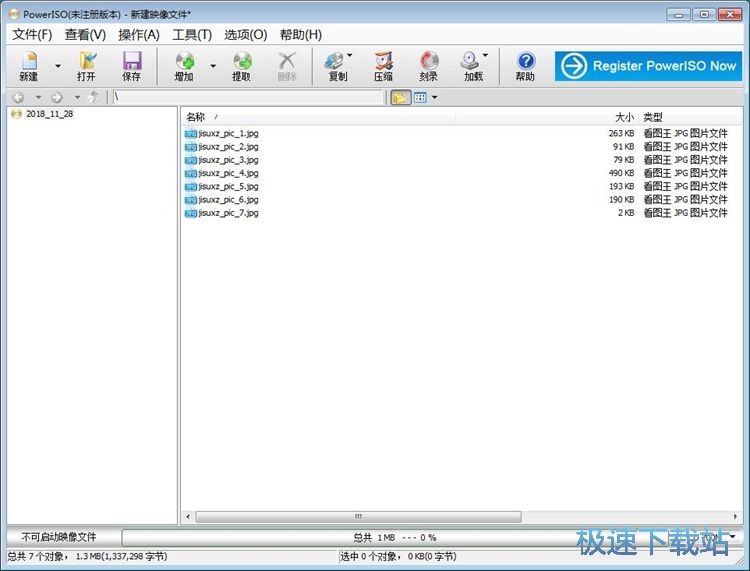Open the 查看(V) menu

85,34
